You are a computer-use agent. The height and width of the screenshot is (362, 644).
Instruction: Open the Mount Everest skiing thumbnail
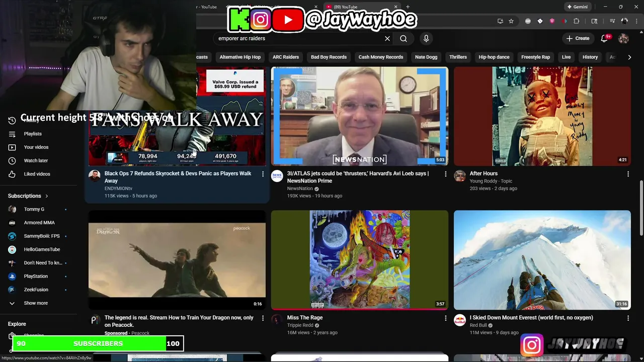pyautogui.click(x=542, y=260)
